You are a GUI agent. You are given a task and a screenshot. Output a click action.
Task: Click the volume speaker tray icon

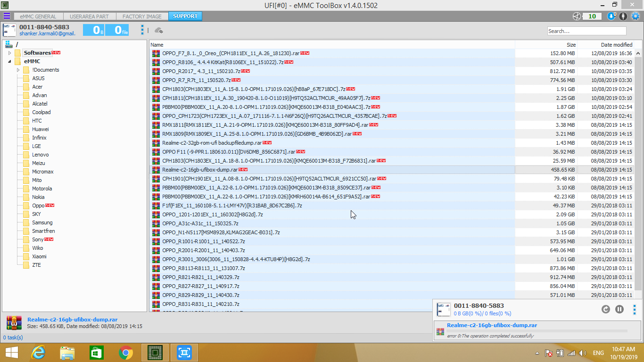[582, 353]
